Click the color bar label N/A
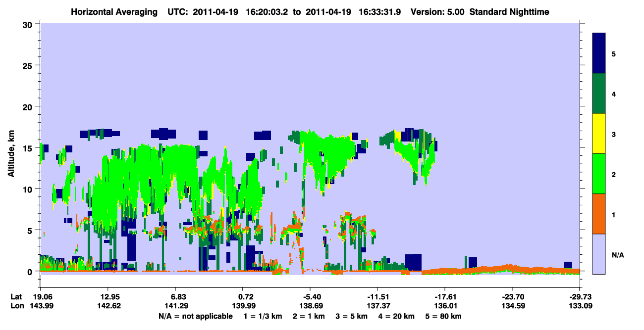Image resolution: width=644 pixels, height=330 pixels. (x=617, y=255)
